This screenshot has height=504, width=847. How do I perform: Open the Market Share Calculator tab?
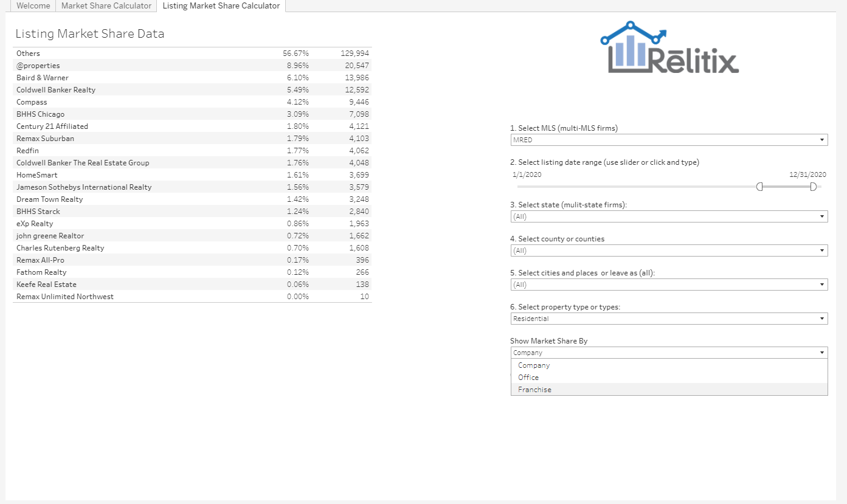(106, 6)
